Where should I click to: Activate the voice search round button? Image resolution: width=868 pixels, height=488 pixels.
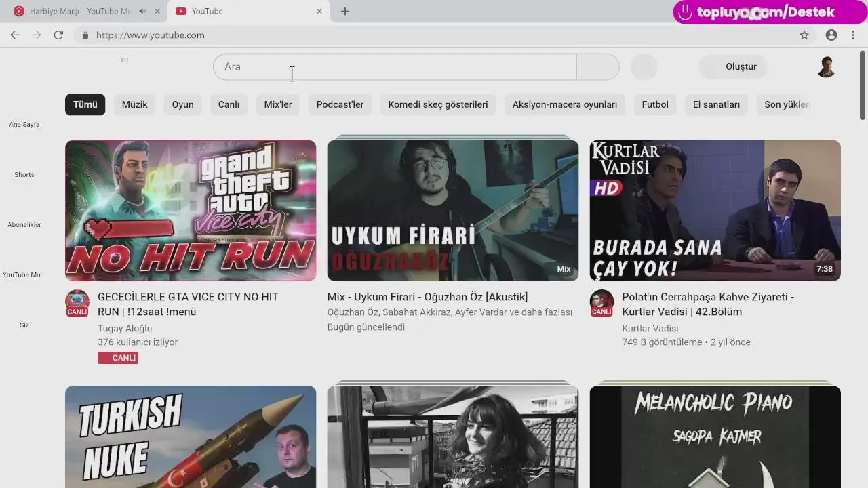[644, 67]
